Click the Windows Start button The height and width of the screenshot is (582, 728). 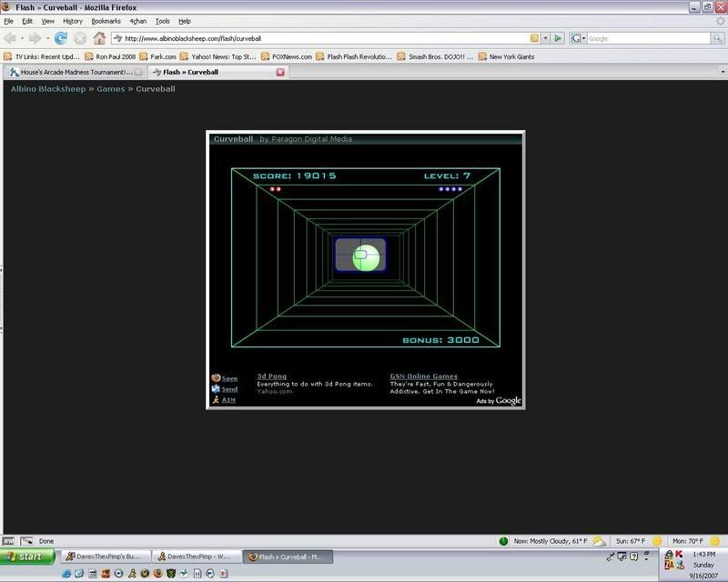(x=25, y=557)
